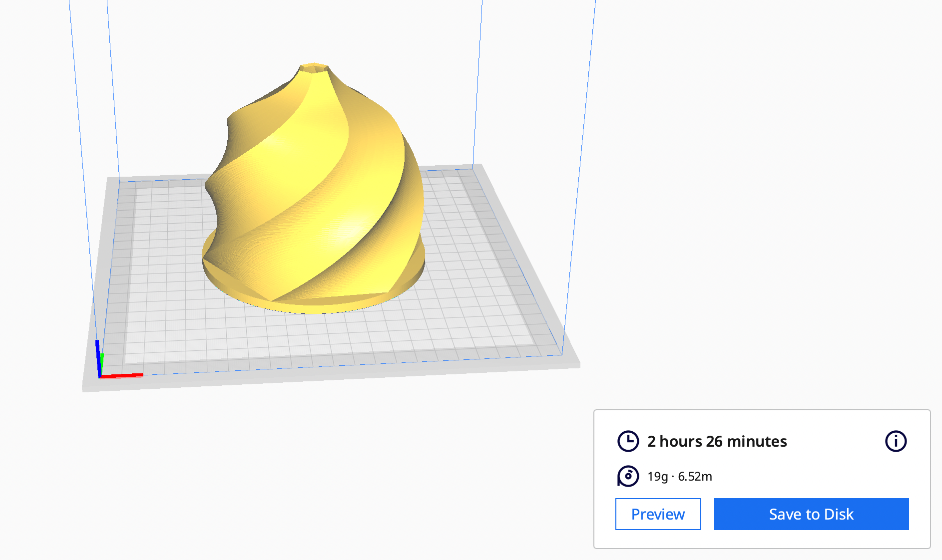This screenshot has height=560, width=942.
Task: Click the blue Save to Disk button
Action: [811, 514]
